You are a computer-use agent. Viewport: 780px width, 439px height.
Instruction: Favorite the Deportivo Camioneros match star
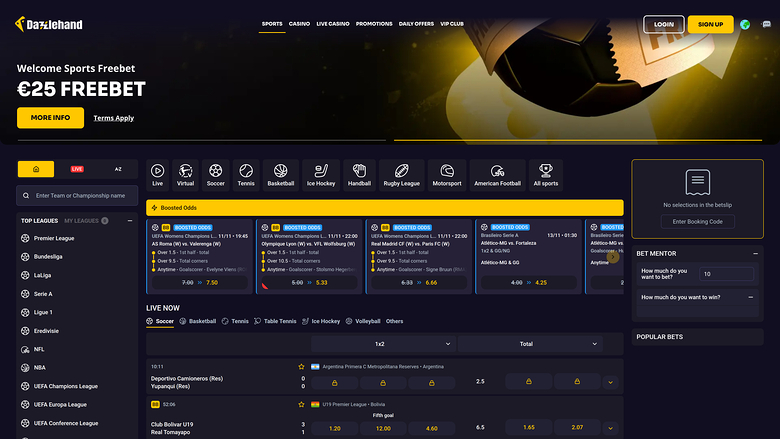tap(301, 366)
